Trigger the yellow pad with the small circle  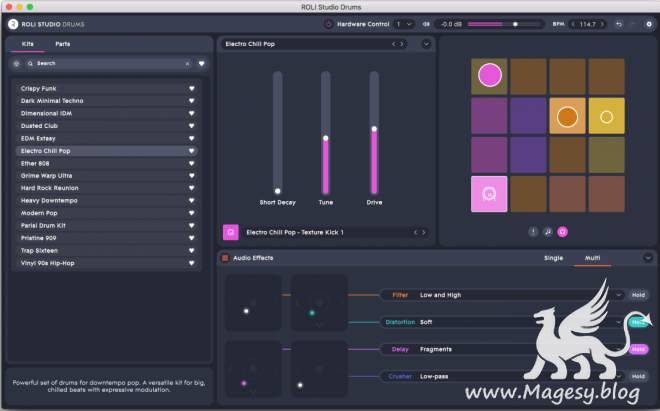tap(607, 116)
